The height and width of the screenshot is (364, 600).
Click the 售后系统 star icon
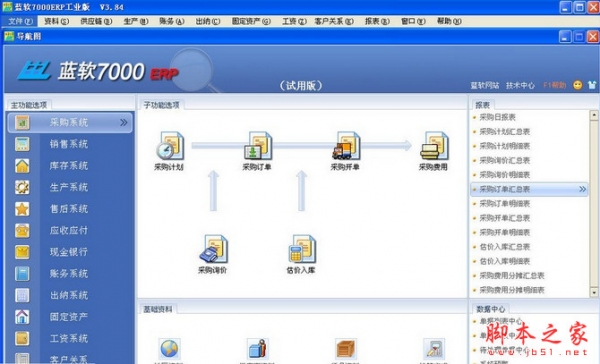[x=22, y=209]
